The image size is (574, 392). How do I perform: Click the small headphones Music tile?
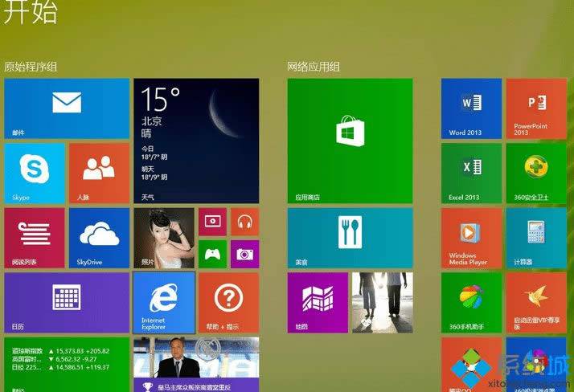[244, 221]
